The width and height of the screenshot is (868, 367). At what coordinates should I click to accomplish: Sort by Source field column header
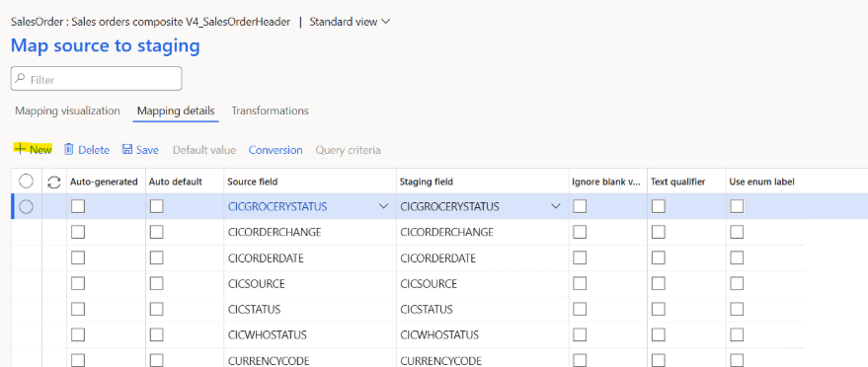point(253,182)
